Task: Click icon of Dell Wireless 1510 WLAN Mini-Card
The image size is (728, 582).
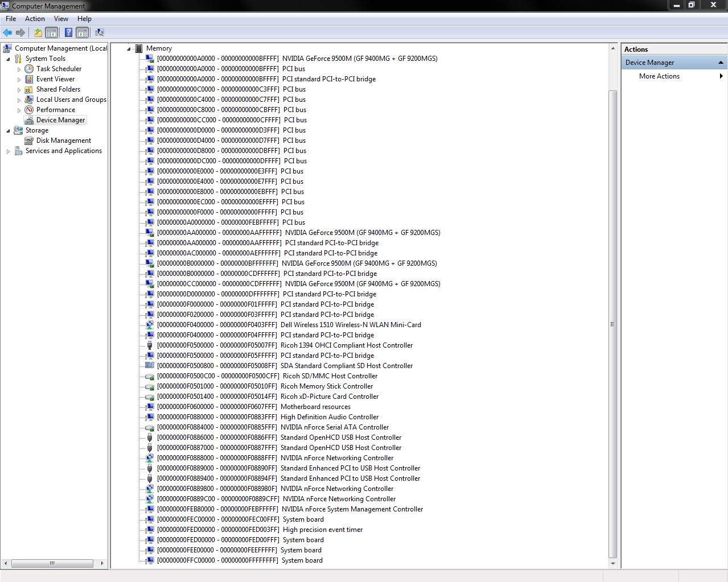Action: [150, 325]
